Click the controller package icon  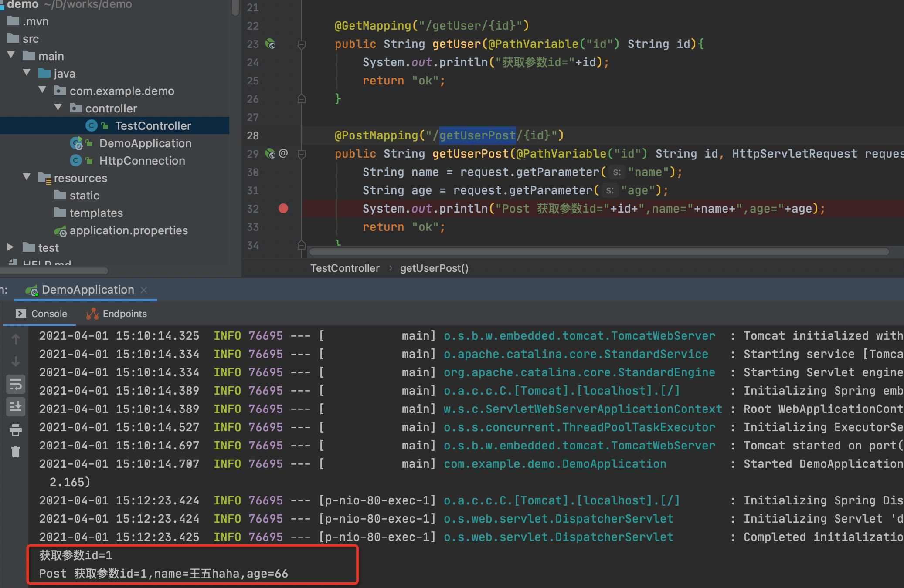click(x=76, y=108)
